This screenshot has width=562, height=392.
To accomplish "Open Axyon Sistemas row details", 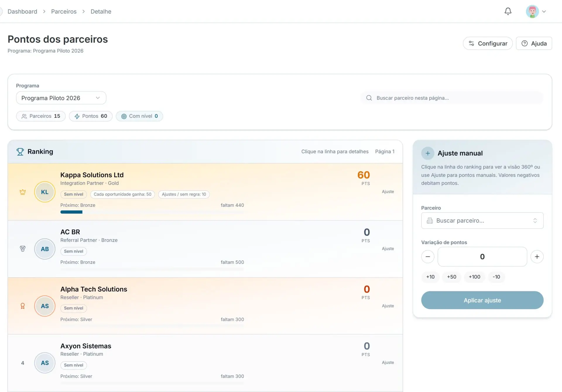I will point(205,363).
